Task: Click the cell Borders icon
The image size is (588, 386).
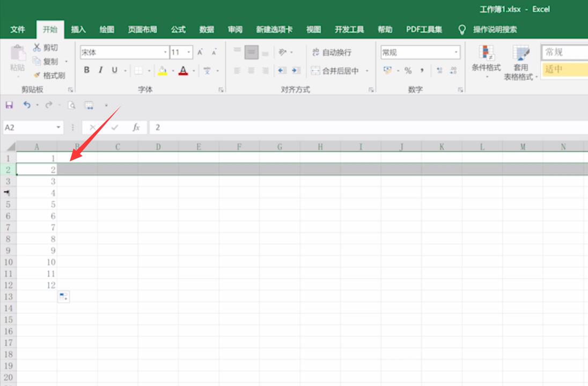Action: click(x=138, y=70)
